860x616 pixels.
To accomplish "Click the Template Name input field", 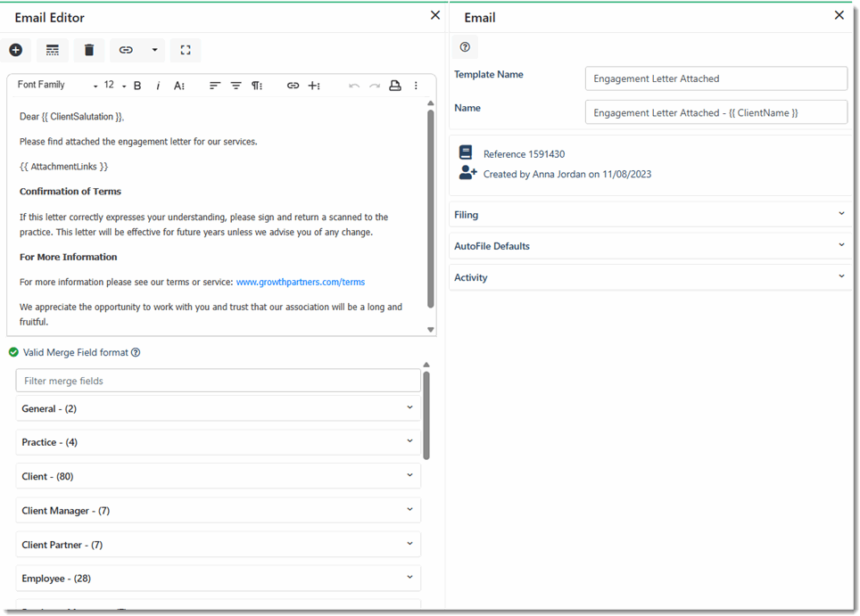I will pos(715,78).
